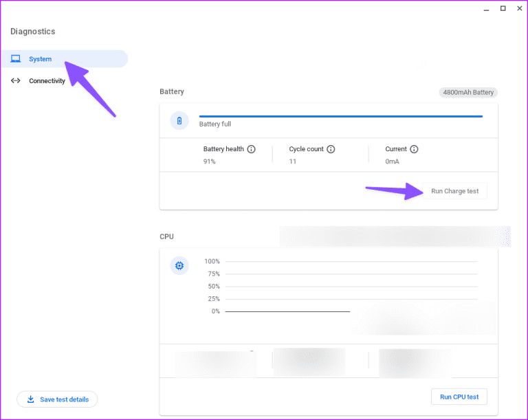The height and width of the screenshot is (420, 528).
Task: Select the 91% battery health value
Action: 210,162
